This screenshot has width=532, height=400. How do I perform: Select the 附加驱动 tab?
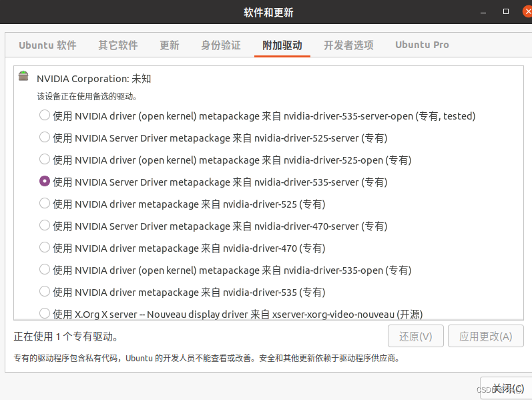(x=282, y=45)
